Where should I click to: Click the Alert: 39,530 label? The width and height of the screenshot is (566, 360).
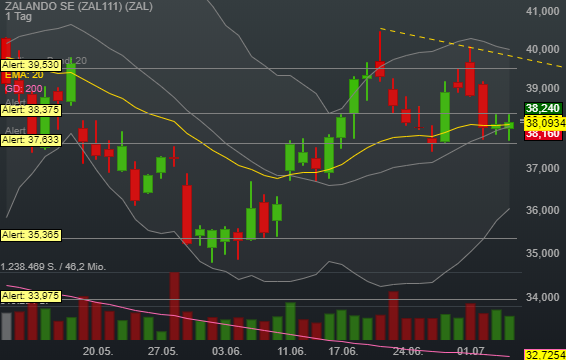pos(31,65)
